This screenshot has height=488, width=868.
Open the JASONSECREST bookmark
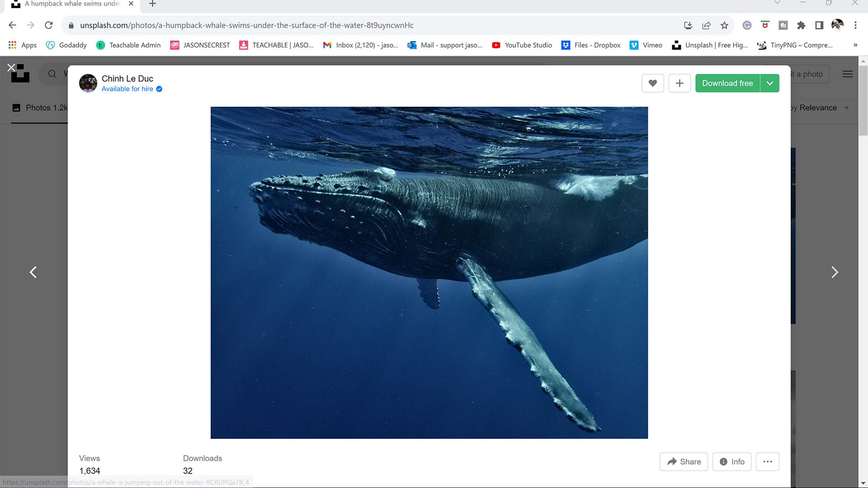(x=200, y=45)
